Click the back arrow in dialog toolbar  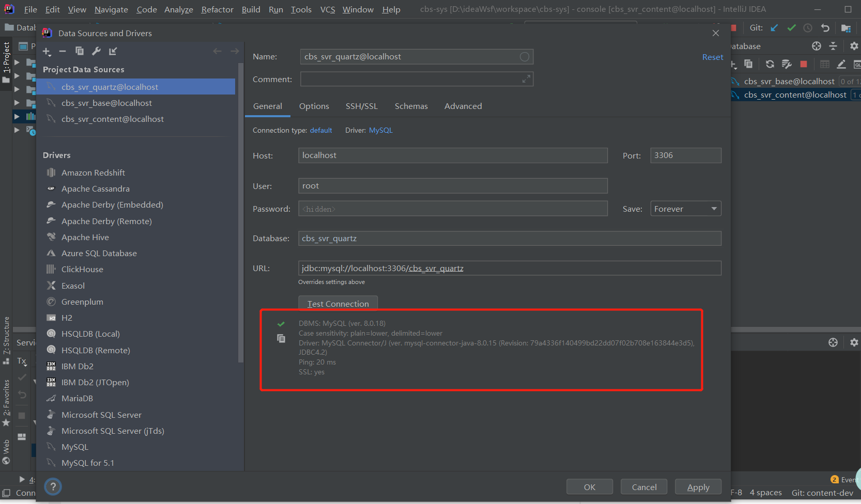click(x=217, y=51)
